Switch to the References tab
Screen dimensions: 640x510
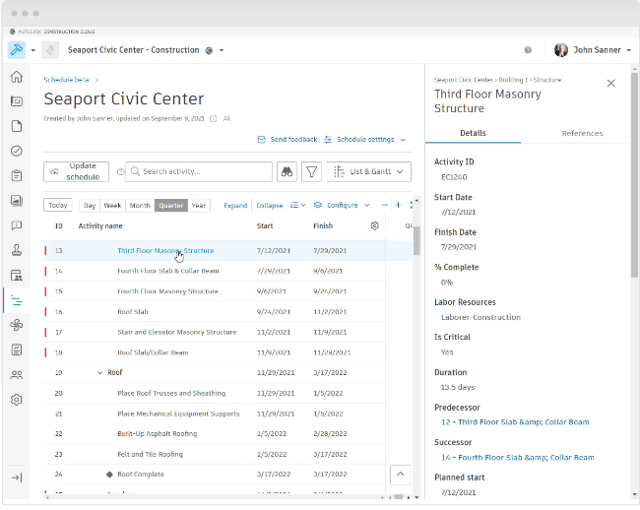(x=582, y=133)
